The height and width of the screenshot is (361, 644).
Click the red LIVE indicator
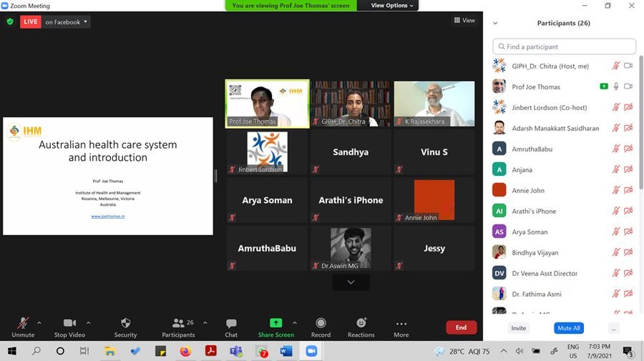30,21
